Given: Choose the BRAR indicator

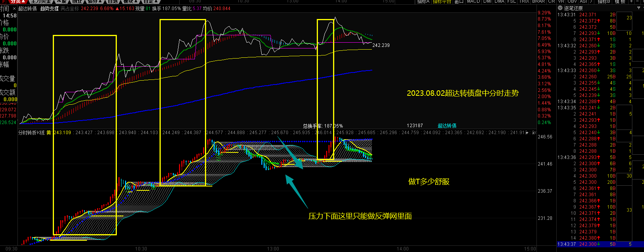Looking at the screenshot, I should tap(538, 2).
